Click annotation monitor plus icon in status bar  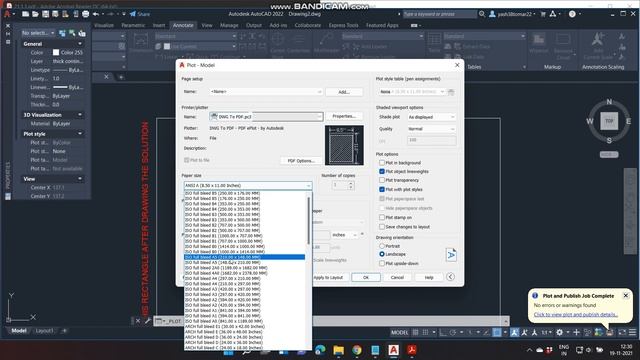click(576, 332)
